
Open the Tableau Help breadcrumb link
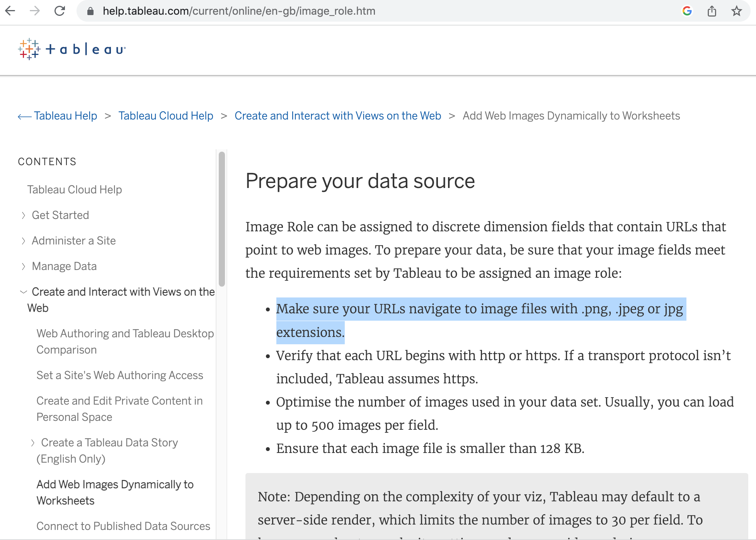coord(65,116)
